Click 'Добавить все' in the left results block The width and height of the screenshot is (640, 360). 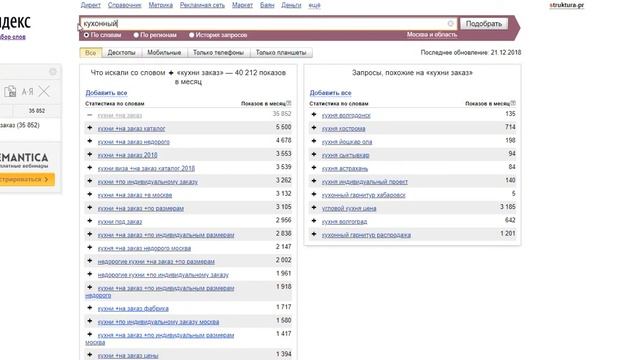pos(106,93)
